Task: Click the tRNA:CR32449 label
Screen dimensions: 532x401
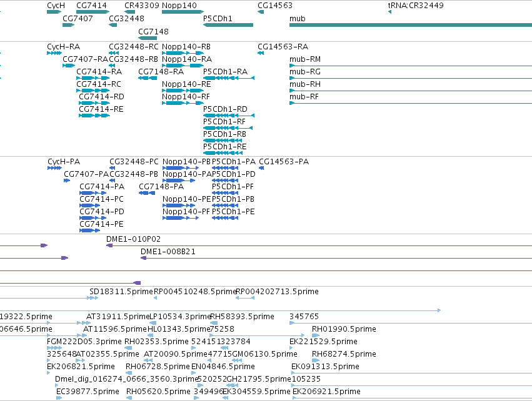Action: click(x=416, y=6)
